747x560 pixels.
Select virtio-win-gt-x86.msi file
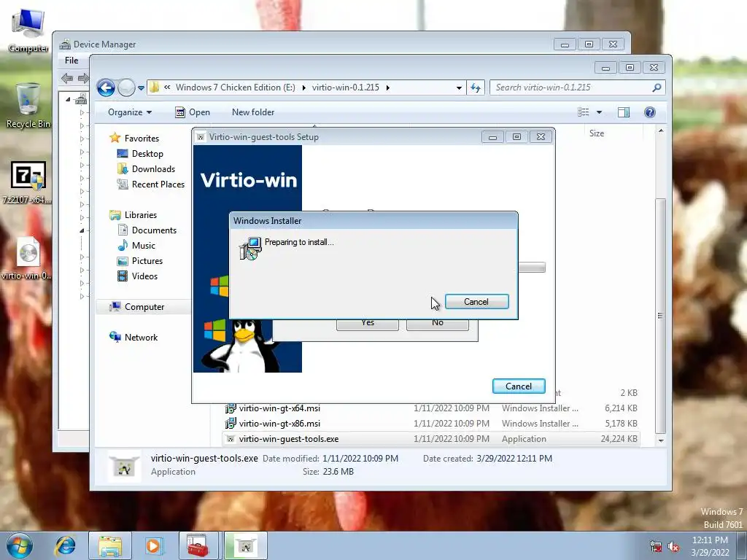431,424
